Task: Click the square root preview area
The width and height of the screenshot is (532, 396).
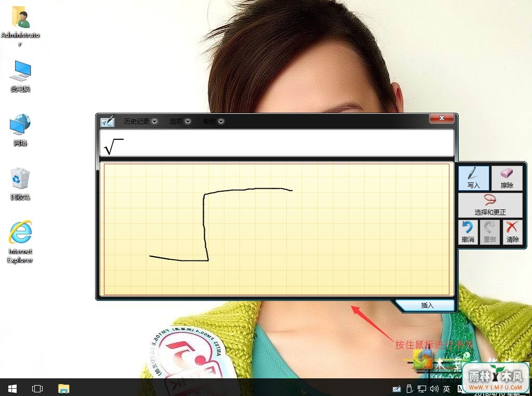Action: (277, 143)
